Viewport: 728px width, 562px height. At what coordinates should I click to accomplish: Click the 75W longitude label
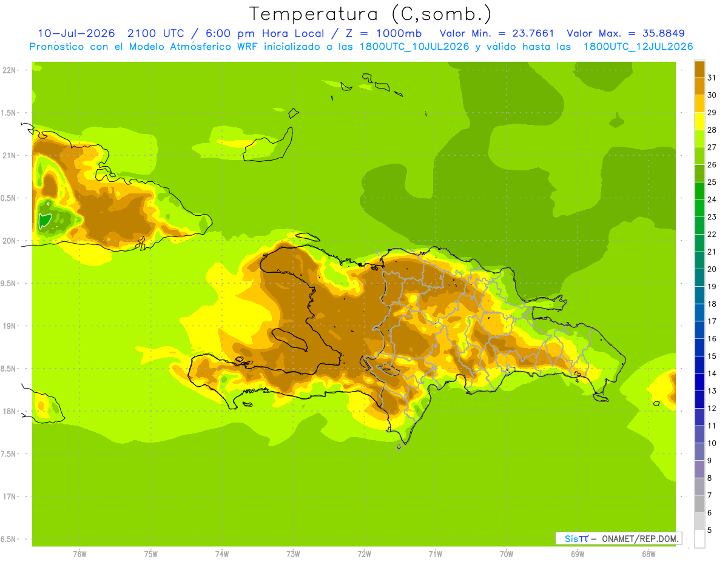[150, 554]
